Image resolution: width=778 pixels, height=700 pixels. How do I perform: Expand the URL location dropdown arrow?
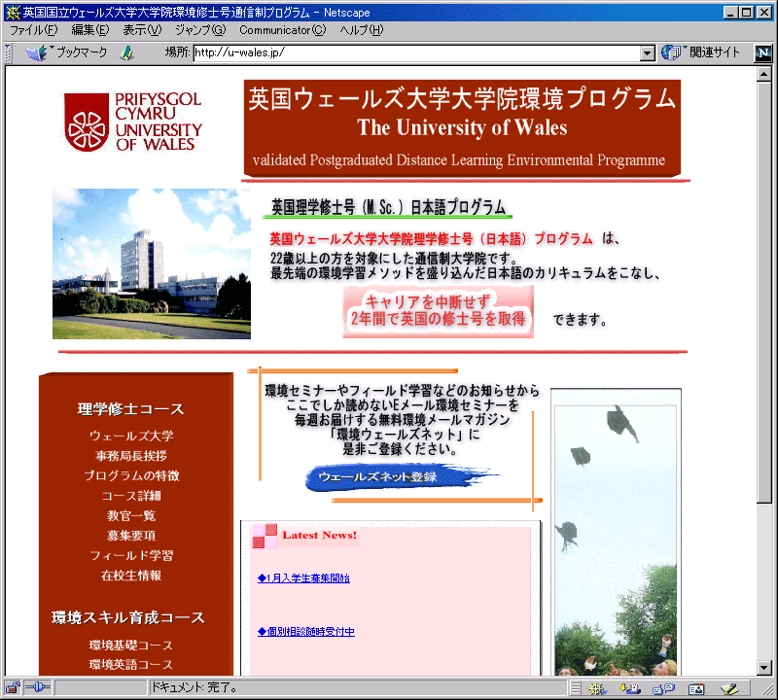647,53
